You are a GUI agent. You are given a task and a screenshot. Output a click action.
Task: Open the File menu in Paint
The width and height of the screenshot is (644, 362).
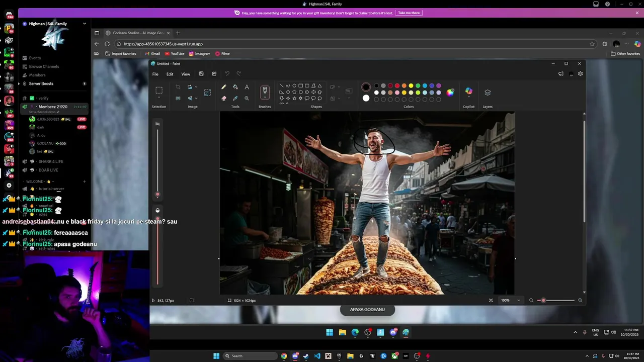click(155, 74)
